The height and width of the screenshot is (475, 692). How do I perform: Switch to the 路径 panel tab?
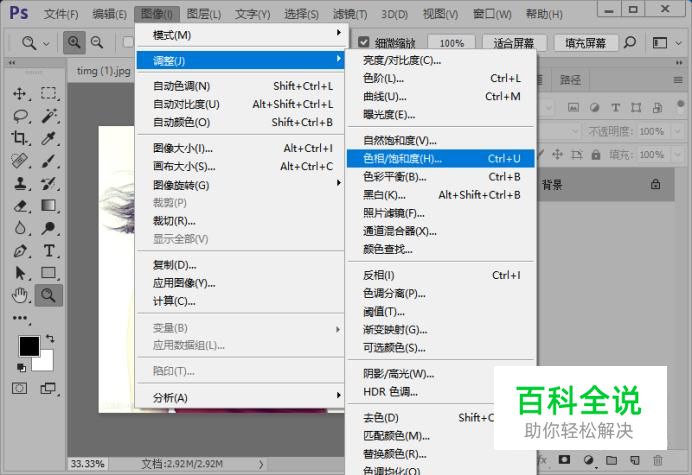(x=570, y=80)
